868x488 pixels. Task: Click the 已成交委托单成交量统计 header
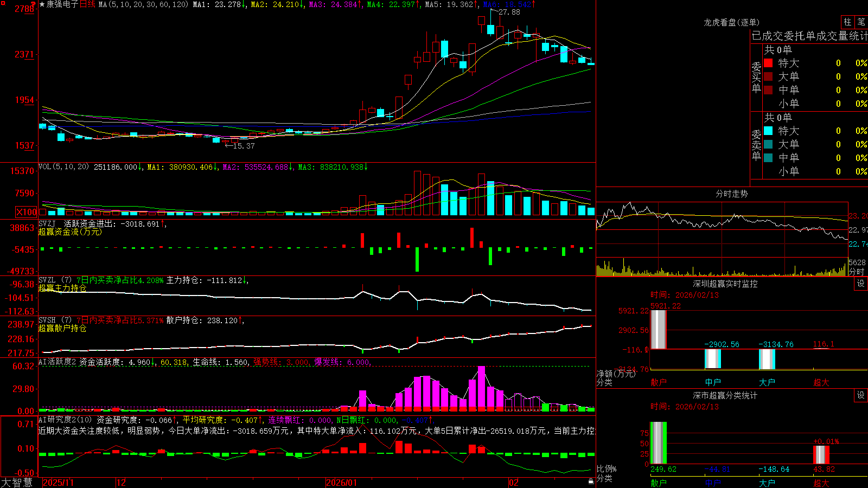pyautogui.click(x=809, y=36)
